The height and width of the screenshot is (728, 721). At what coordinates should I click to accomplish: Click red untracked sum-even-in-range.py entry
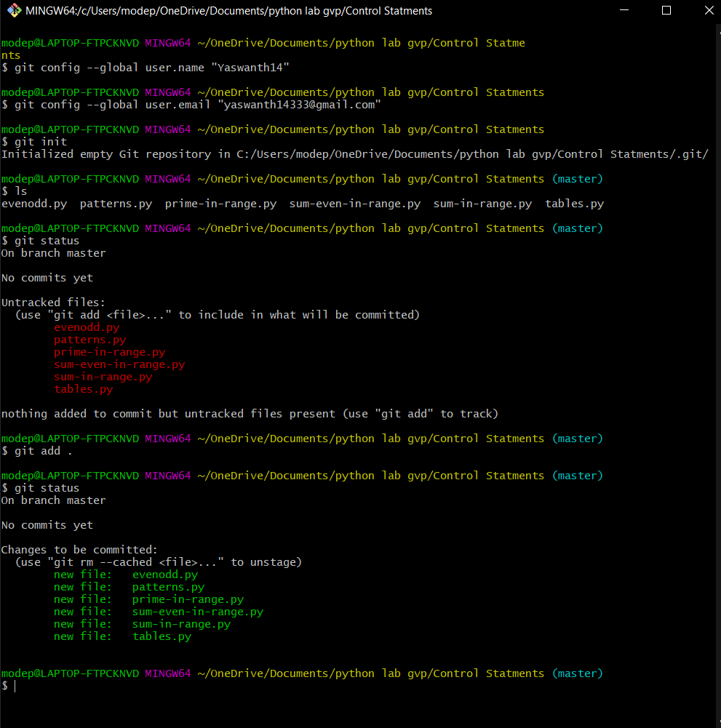coord(119,364)
